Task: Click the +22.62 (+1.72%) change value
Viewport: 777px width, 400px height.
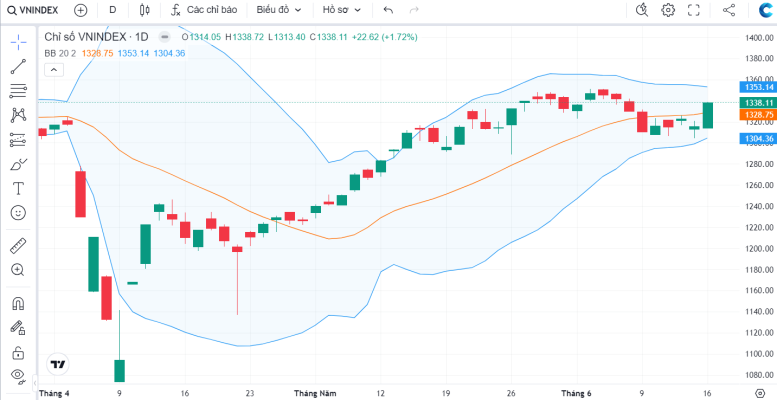Action: (x=385, y=37)
